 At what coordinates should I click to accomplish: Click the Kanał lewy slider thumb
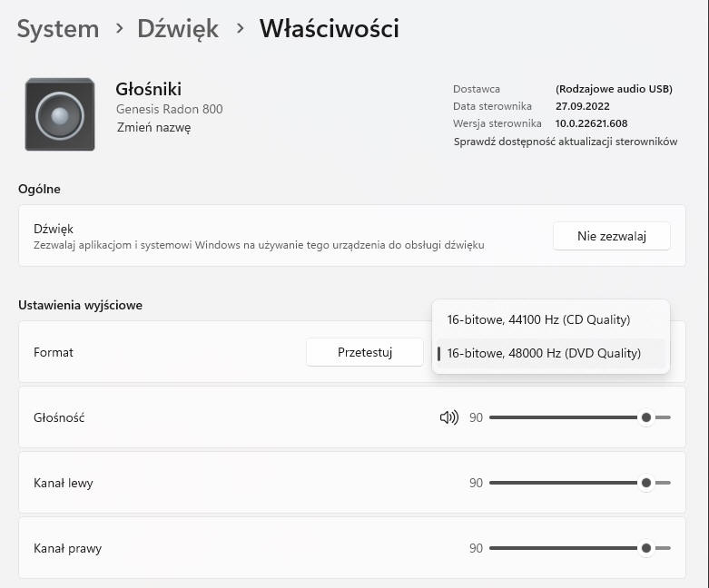646,483
